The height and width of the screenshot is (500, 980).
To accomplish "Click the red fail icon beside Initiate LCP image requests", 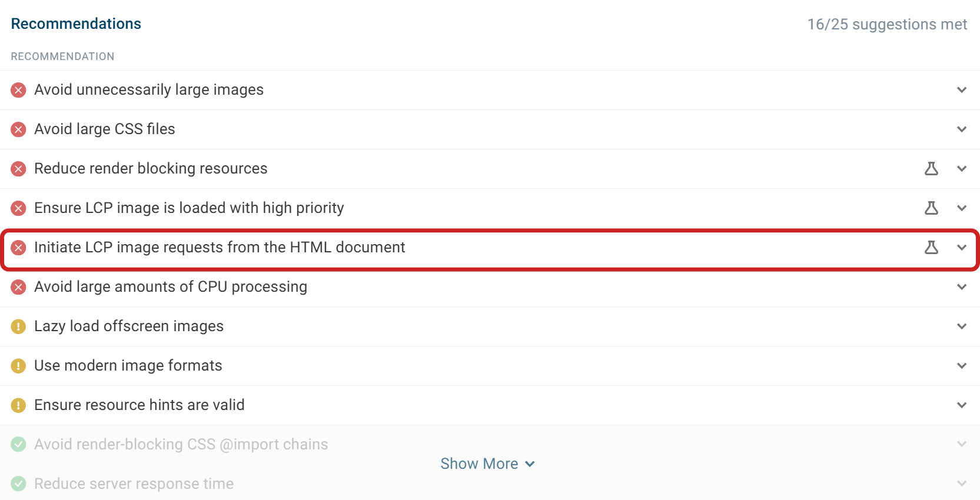I will [18, 248].
